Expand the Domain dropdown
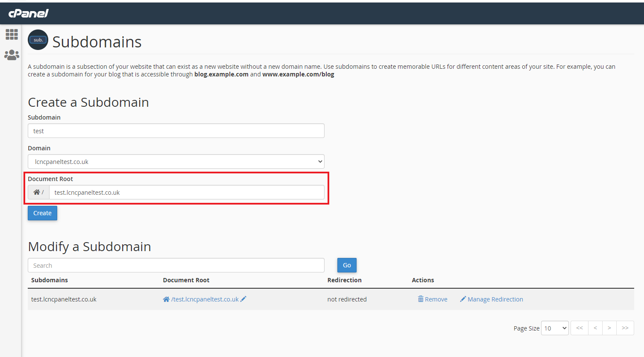This screenshot has width=644, height=357. [176, 161]
